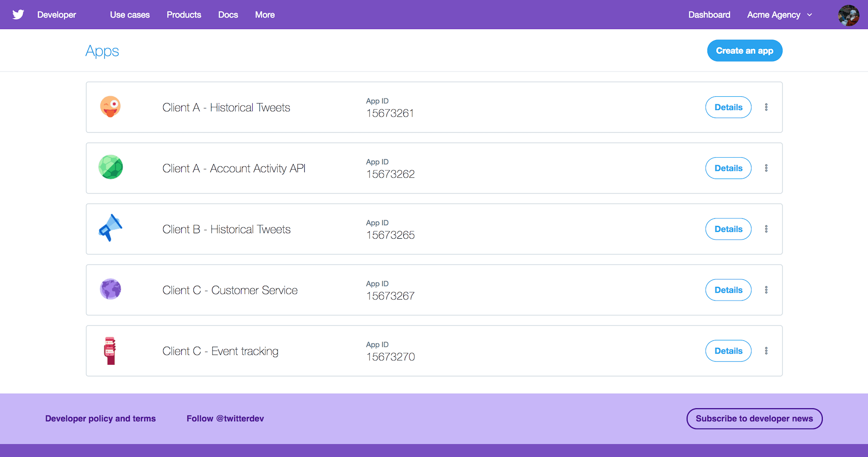Image resolution: width=868 pixels, height=457 pixels.
Task: Open the Use cases menu
Action: [x=130, y=15]
